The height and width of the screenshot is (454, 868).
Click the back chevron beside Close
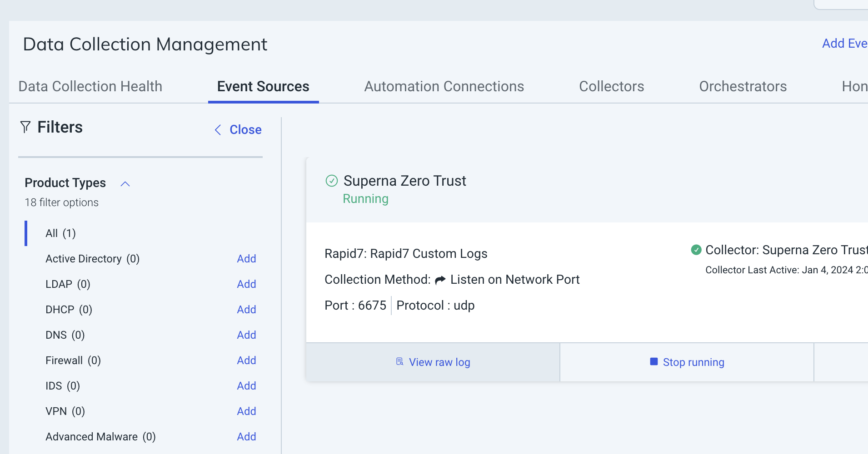tap(218, 130)
